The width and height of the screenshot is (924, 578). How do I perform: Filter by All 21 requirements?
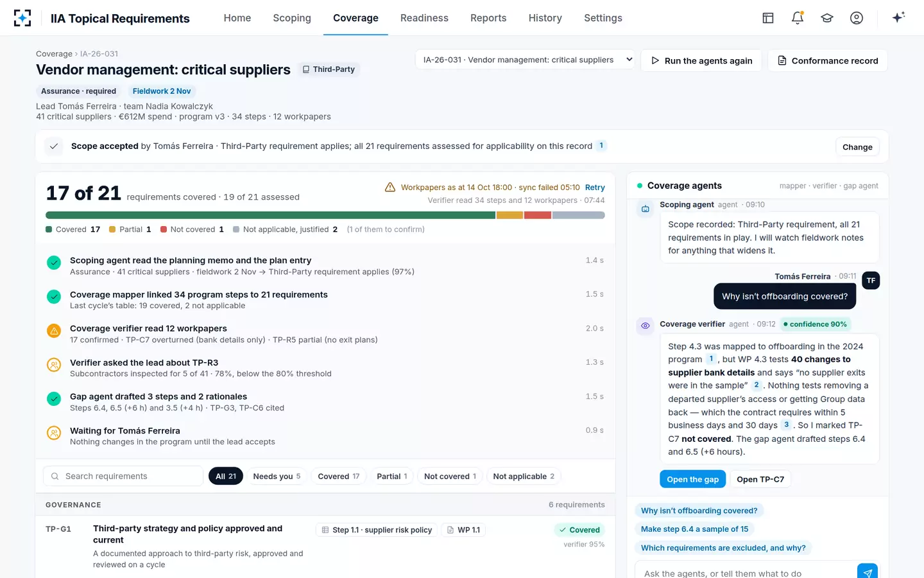pyautogui.click(x=226, y=476)
